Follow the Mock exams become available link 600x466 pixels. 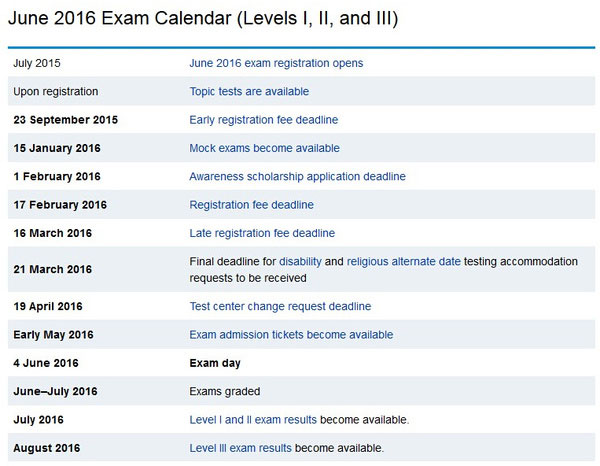click(x=264, y=148)
